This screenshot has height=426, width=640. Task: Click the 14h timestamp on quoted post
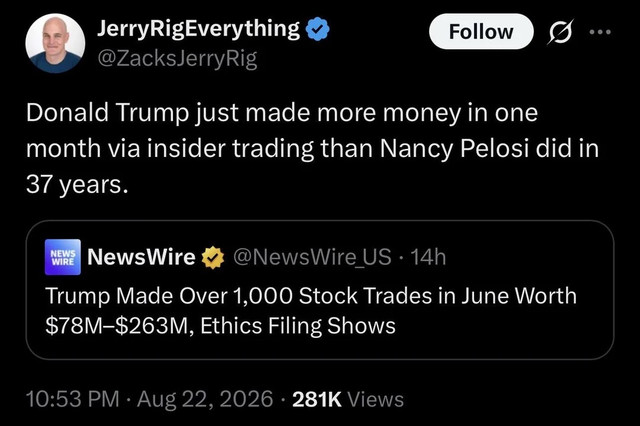click(x=428, y=257)
